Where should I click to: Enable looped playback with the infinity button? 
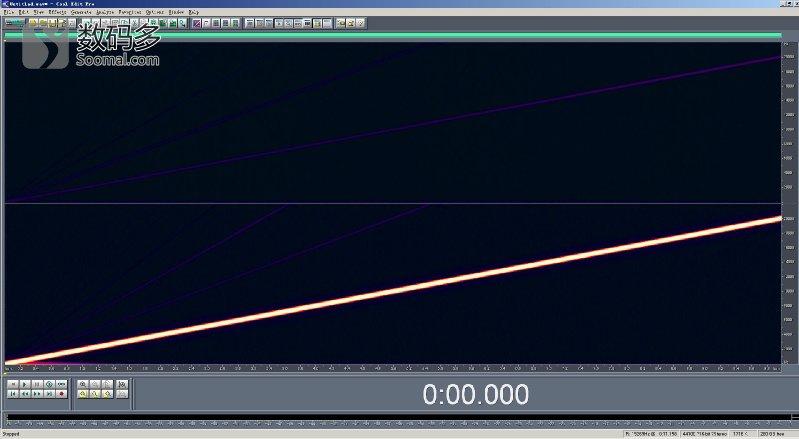tap(62, 384)
